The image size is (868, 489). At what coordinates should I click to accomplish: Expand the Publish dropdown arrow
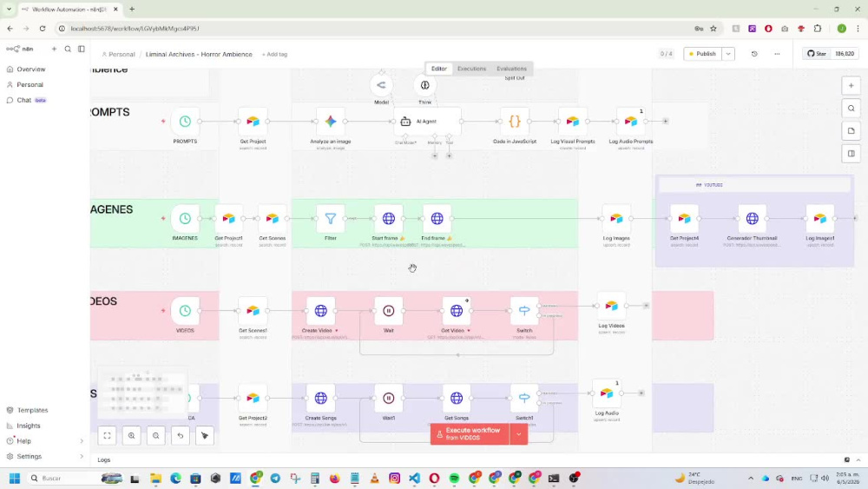coord(728,54)
